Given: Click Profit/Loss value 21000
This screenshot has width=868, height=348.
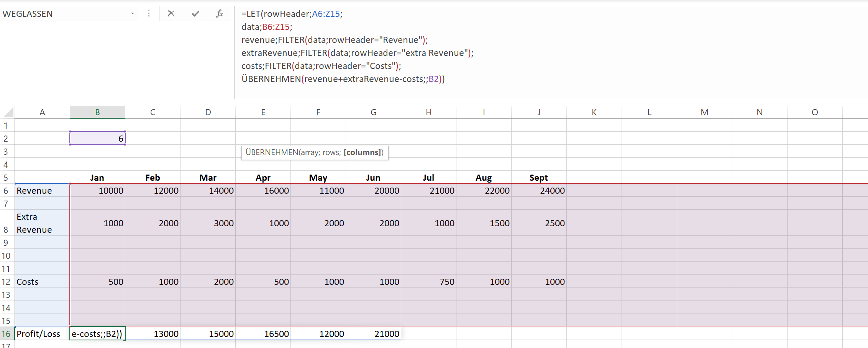Looking at the screenshot, I should click(373, 333).
